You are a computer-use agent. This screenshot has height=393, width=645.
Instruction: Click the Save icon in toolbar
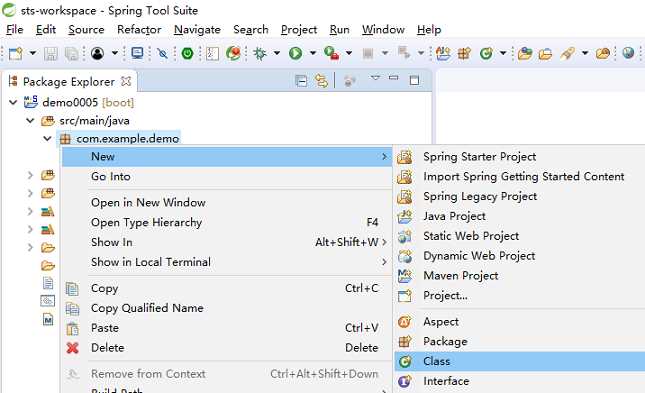pyautogui.click(x=51, y=53)
